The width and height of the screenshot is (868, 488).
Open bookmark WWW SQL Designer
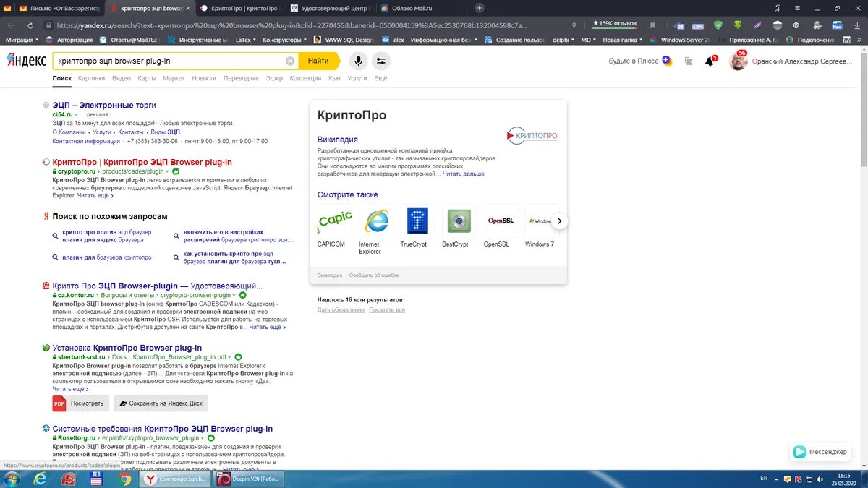344,40
